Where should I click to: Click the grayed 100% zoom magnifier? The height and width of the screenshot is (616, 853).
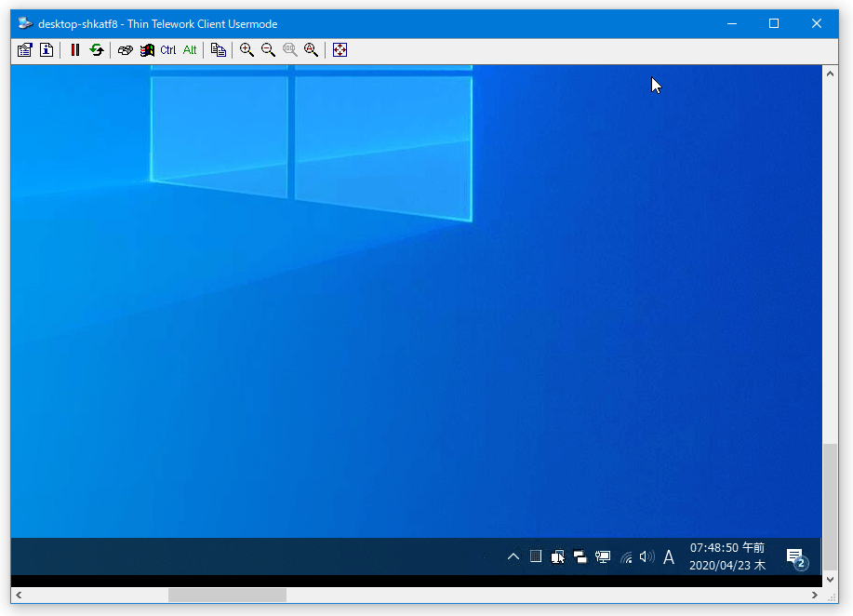coord(290,50)
